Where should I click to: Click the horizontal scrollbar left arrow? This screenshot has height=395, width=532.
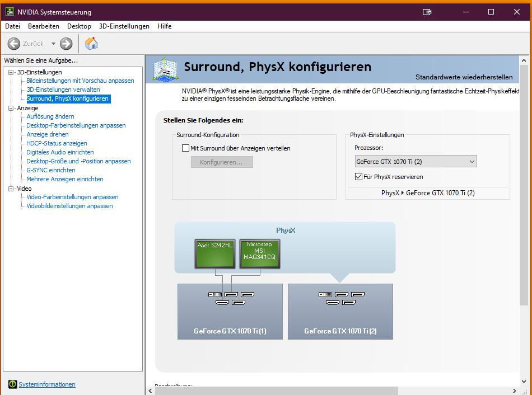coord(150,391)
